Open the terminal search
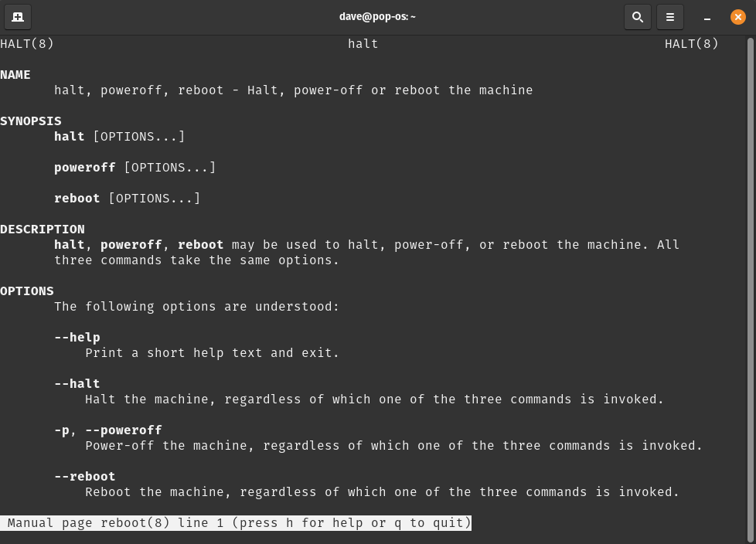756x544 pixels. pyautogui.click(x=637, y=16)
